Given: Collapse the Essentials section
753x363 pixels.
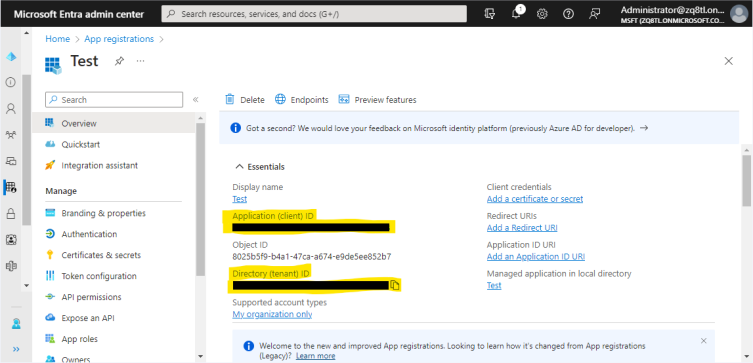Looking at the screenshot, I should 260,167.
